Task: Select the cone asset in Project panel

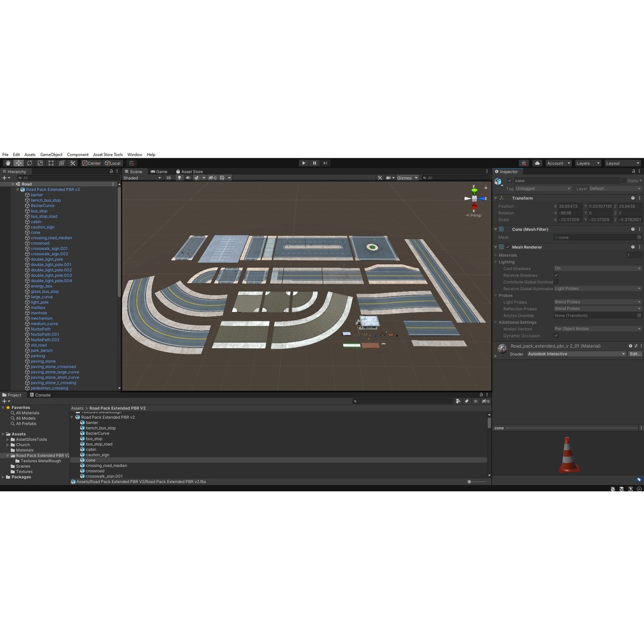Action: tap(91, 460)
